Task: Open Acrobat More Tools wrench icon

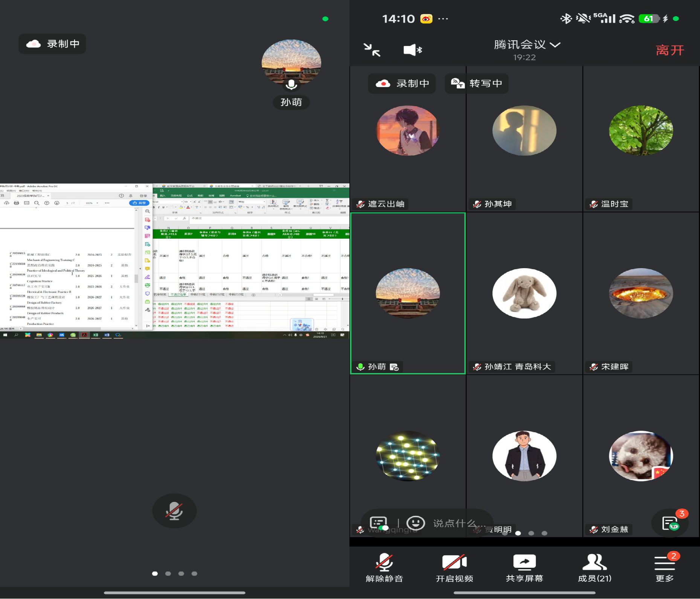Action: 148,310
